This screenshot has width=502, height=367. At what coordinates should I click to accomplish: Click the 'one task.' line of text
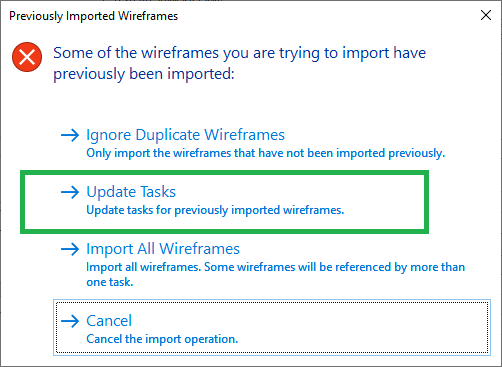110,282
